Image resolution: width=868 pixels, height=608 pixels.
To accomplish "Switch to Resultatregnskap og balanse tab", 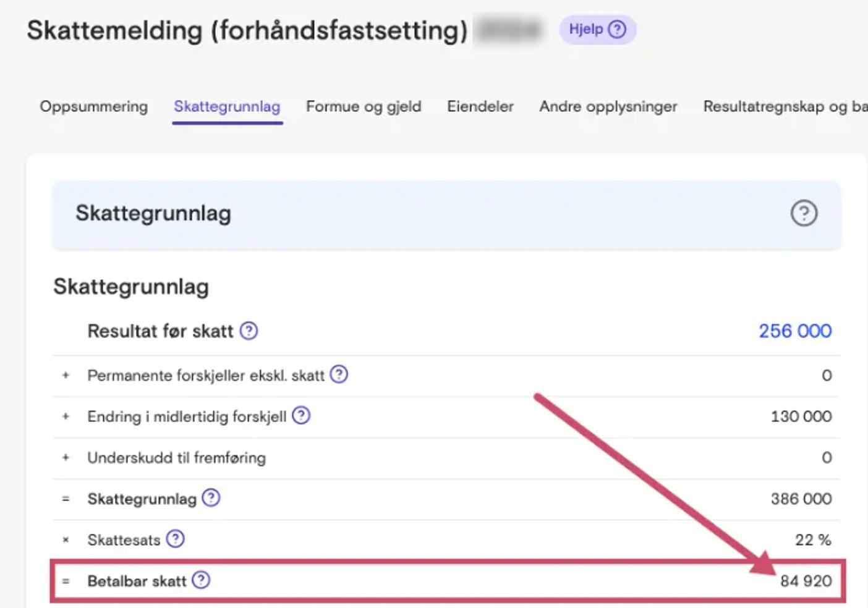I will [785, 106].
